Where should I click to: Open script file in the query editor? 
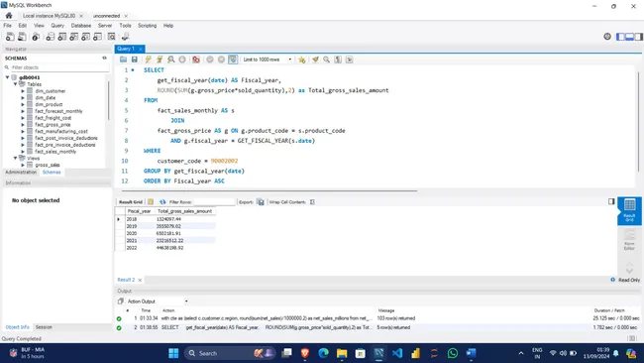(x=123, y=60)
